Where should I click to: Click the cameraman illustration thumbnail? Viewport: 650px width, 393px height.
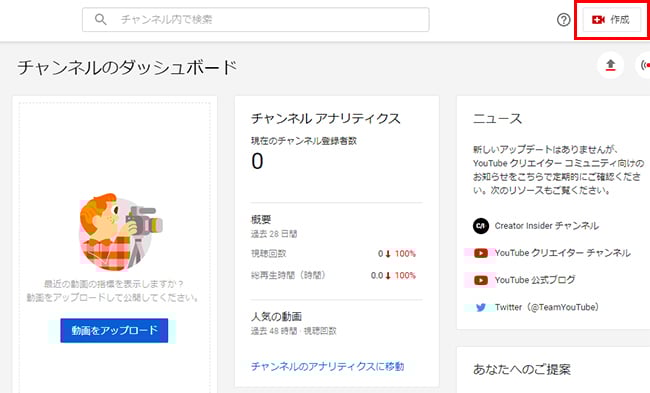coord(121,232)
